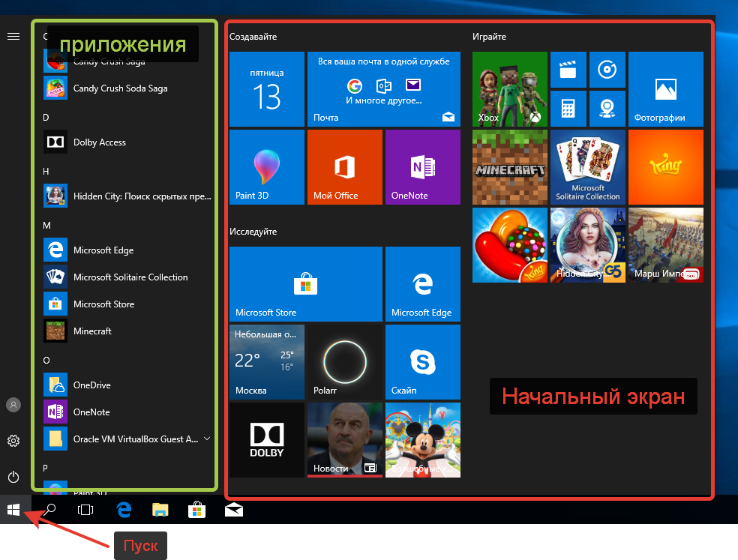Open the Polarr tile
The width and height of the screenshot is (738, 560).
click(x=344, y=362)
